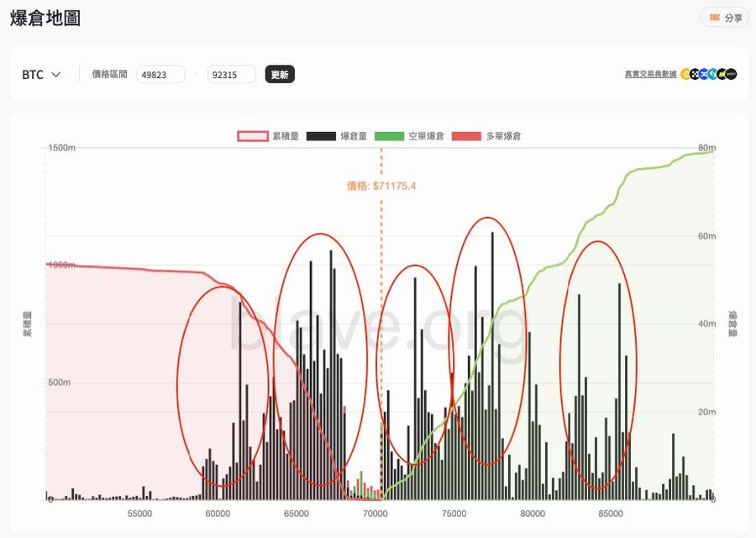Select the teal exchange data source icon
The image size is (756, 538).
(x=712, y=74)
